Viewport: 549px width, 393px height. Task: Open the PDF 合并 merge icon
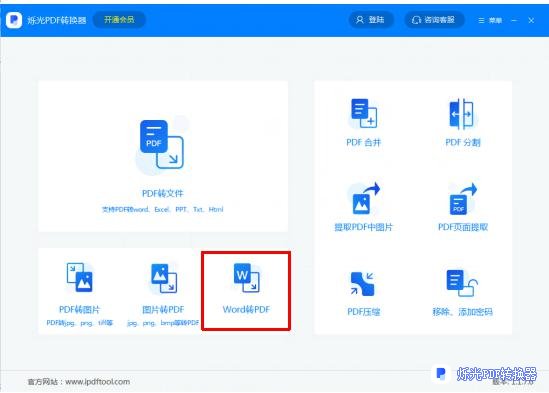[x=364, y=113]
